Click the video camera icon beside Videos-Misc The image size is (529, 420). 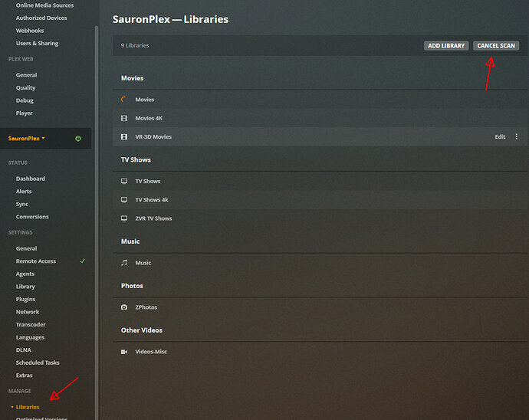coord(124,352)
